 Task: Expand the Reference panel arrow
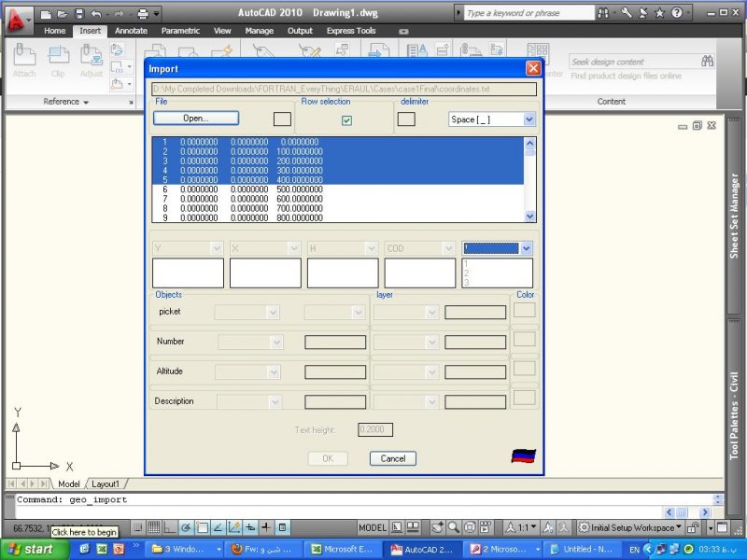86,102
